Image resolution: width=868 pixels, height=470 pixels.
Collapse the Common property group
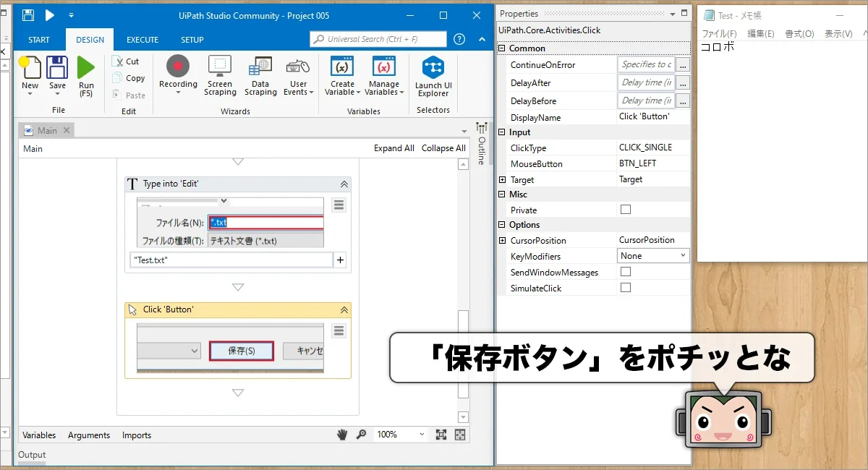pyautogui.click(x=502, y=48)
